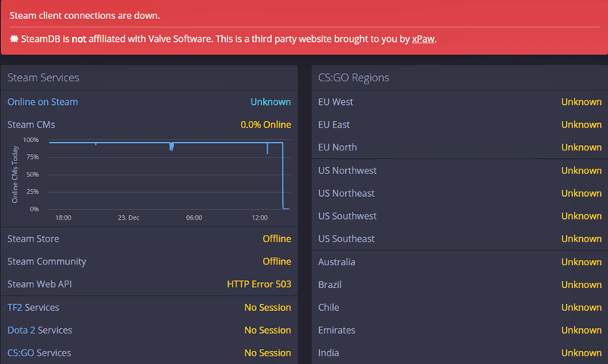Click the Emirates region label

337,331
